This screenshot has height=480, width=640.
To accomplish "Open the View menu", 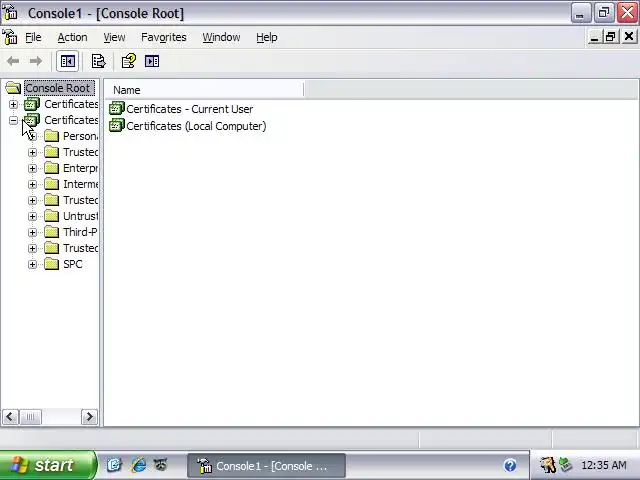I will (x=114, y=37).
